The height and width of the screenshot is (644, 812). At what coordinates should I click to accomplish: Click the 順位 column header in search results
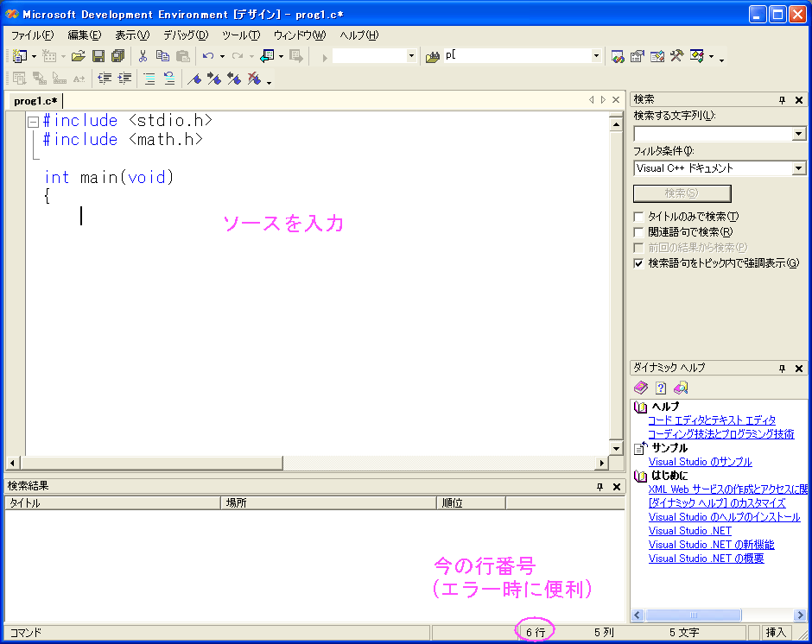coord(472,503)
